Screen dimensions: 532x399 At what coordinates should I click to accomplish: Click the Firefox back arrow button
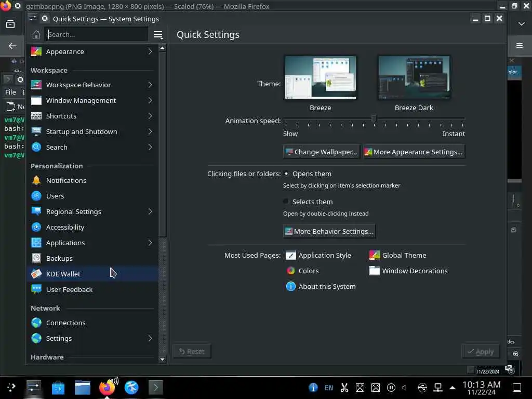click(x=12, y=46)
